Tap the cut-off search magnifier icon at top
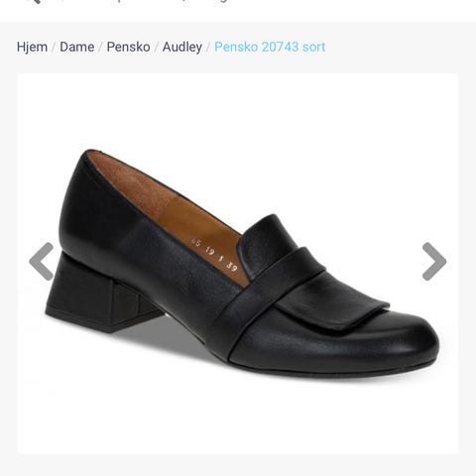 click(35, 1)
